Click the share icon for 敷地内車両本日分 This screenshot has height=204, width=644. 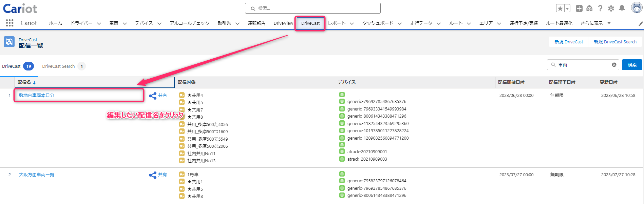tap(153, 96)
